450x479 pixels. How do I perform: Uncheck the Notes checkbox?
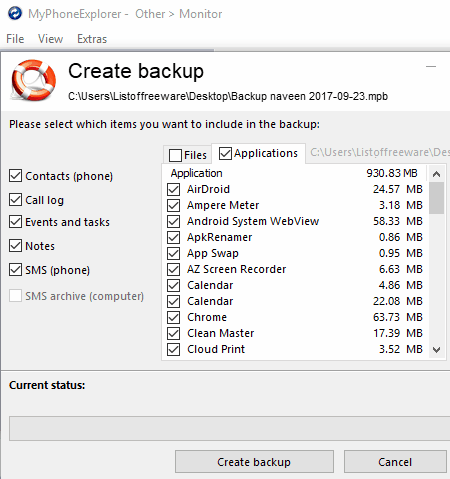(x=15, y=246)
